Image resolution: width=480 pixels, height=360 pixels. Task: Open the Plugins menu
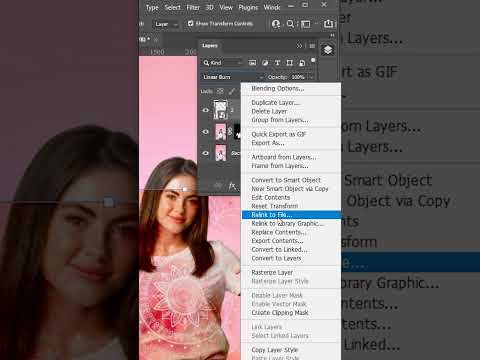[x=248, y=8]
